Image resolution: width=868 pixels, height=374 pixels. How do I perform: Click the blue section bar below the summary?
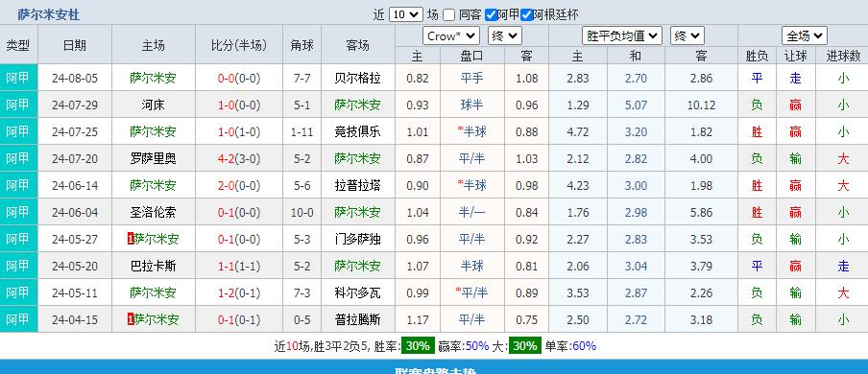pos(434,366)
